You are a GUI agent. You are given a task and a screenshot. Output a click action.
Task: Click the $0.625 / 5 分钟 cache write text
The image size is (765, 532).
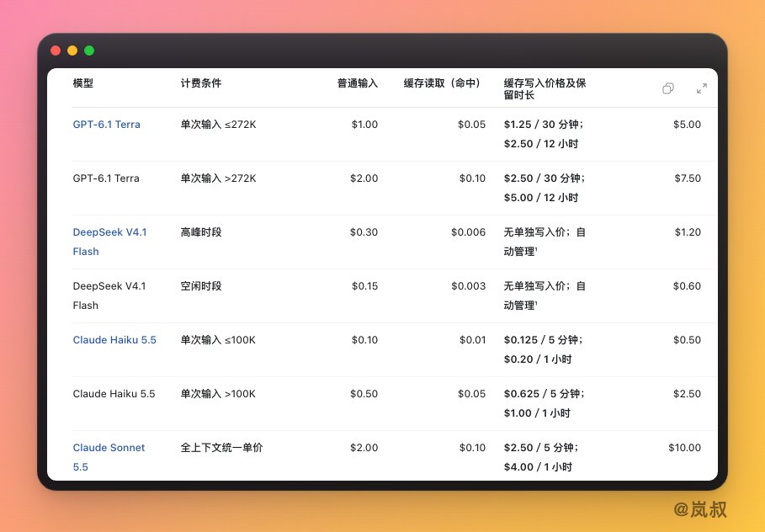click(x=545, y=394)
